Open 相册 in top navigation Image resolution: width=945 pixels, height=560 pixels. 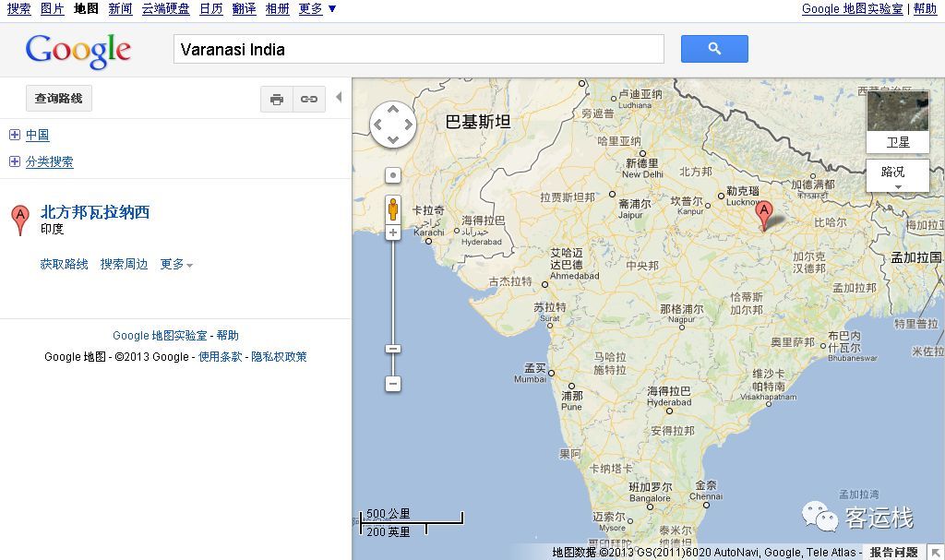(x=277, y=9)
